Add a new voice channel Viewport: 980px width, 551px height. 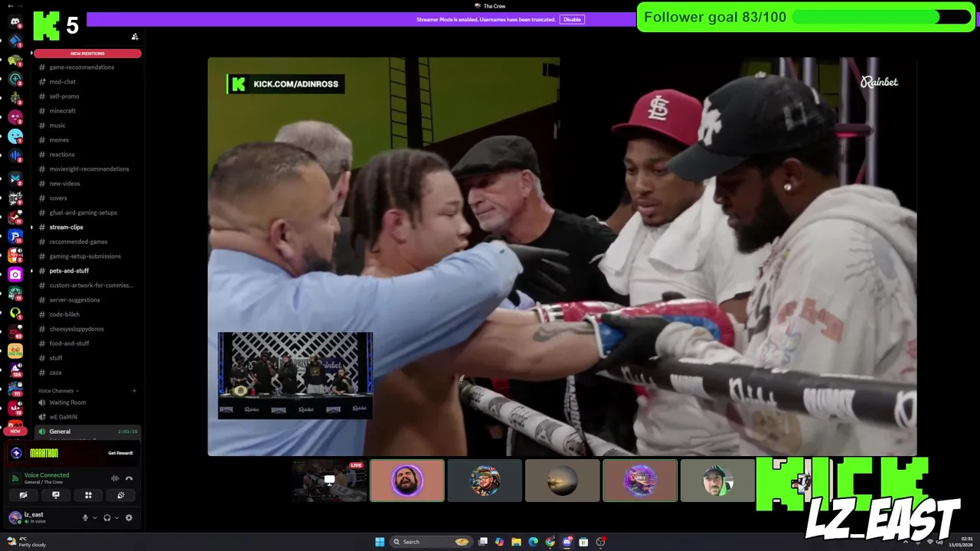(x=134, y=391)
